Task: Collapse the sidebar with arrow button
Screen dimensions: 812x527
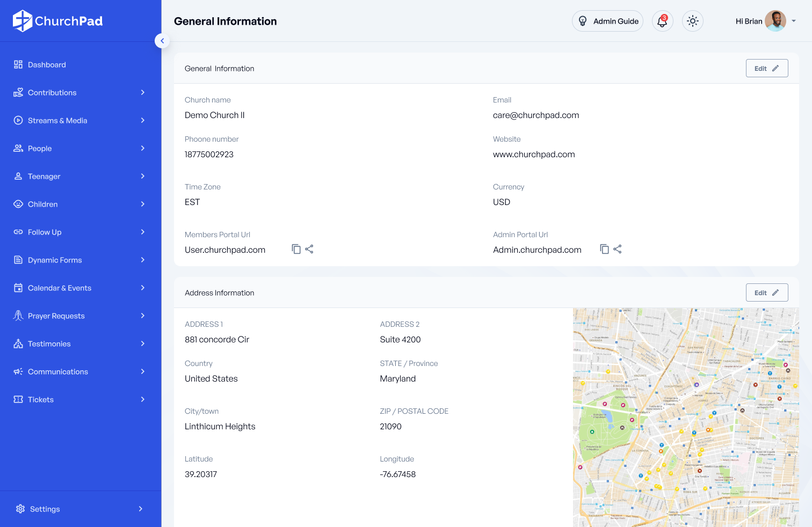Action: (x=162, y=41)
